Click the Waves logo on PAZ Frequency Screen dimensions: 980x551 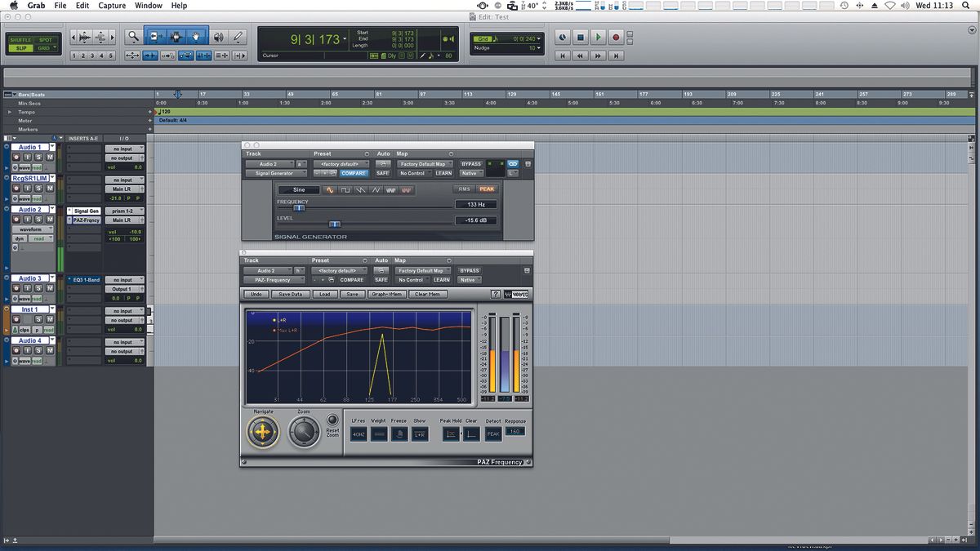point(517,295)
